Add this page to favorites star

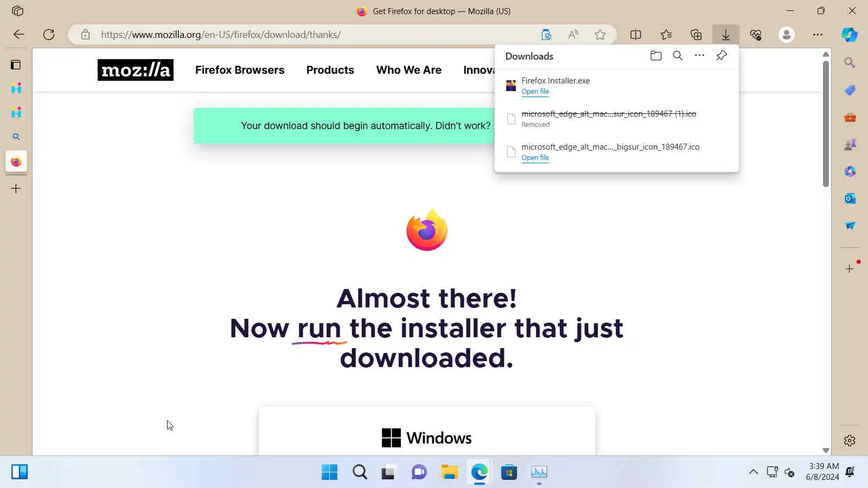600,35
